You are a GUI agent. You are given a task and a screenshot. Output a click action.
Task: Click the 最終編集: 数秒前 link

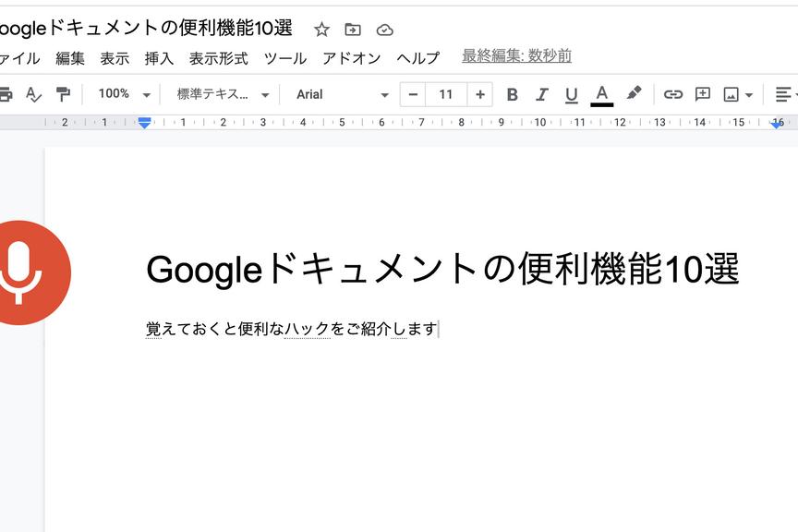(x=516, y=56)
